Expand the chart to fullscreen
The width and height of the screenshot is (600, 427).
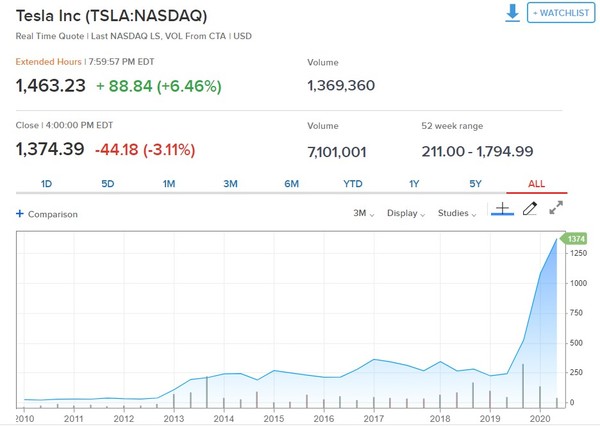[x=557, y=208]
